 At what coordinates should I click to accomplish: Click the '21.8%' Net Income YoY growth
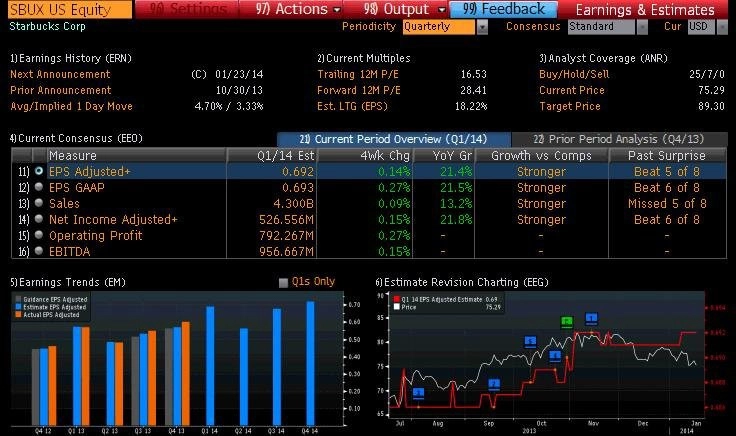click(456, 220)
